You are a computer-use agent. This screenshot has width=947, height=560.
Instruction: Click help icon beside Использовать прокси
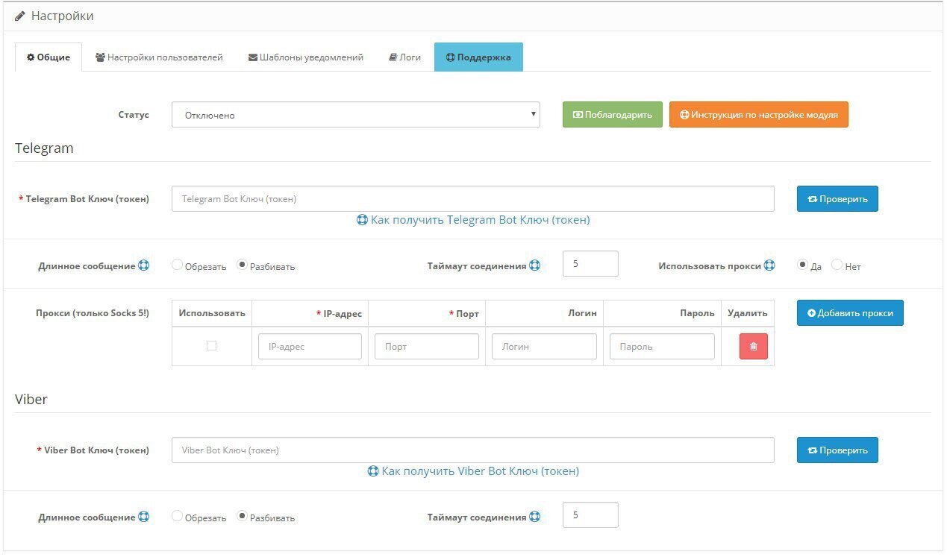pyautogui.click(x=769, y=265)
